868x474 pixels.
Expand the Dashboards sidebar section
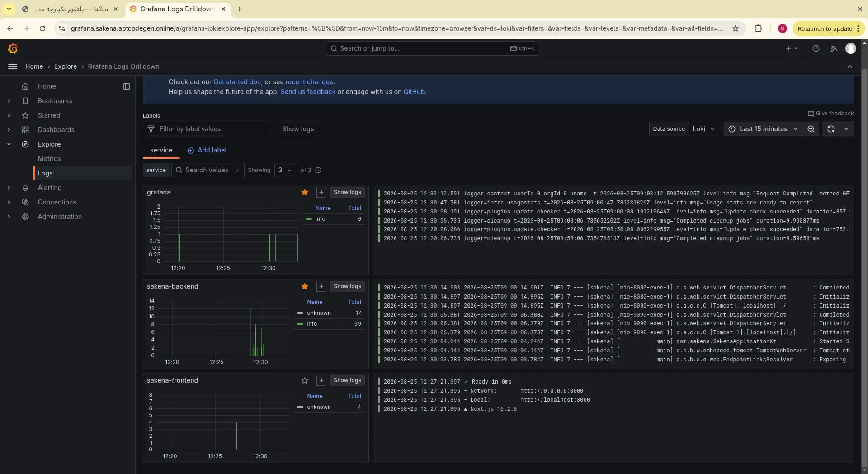9,130
